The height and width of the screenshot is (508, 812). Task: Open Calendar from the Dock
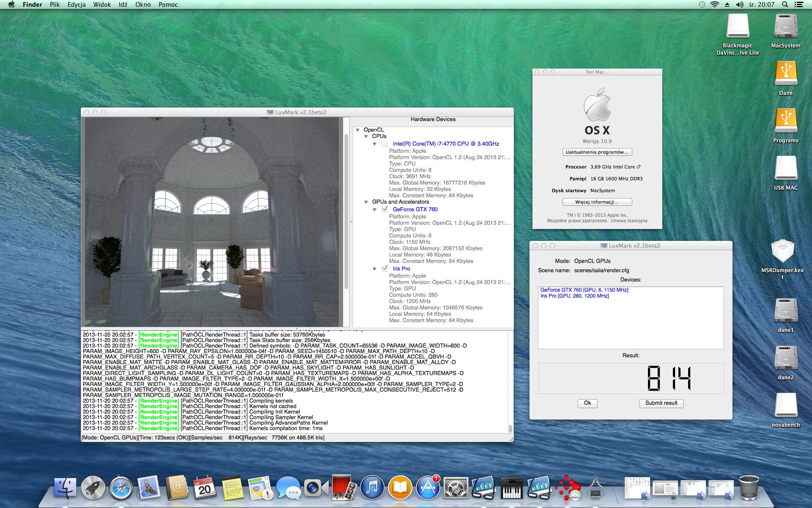pyautogui.click(x=205, y=488)
